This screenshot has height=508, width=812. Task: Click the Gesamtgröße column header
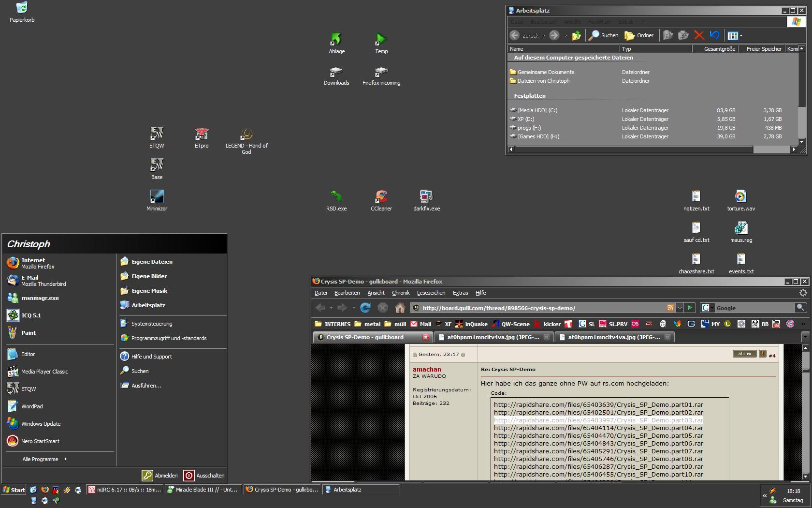pos(714,49)
